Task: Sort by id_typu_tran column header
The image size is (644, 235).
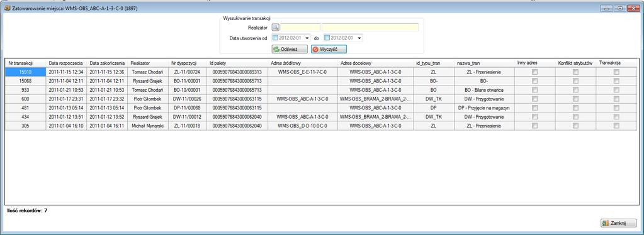Action: coord(434,63)
